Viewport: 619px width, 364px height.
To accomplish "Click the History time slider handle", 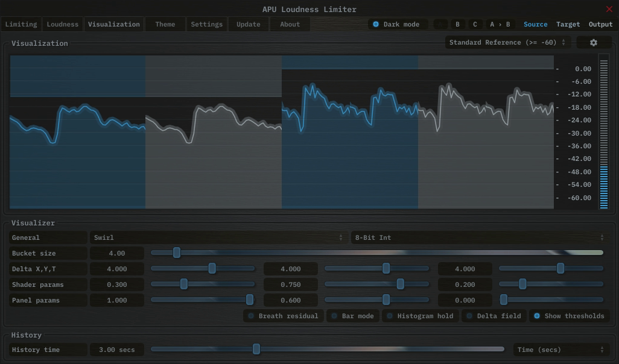I will pos(256,349).
